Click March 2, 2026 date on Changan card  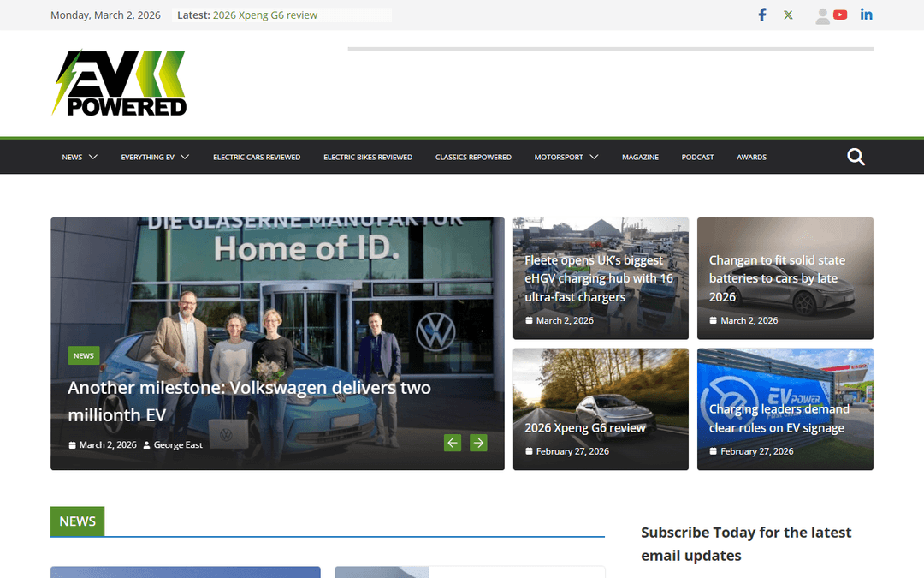coord(749,320)
